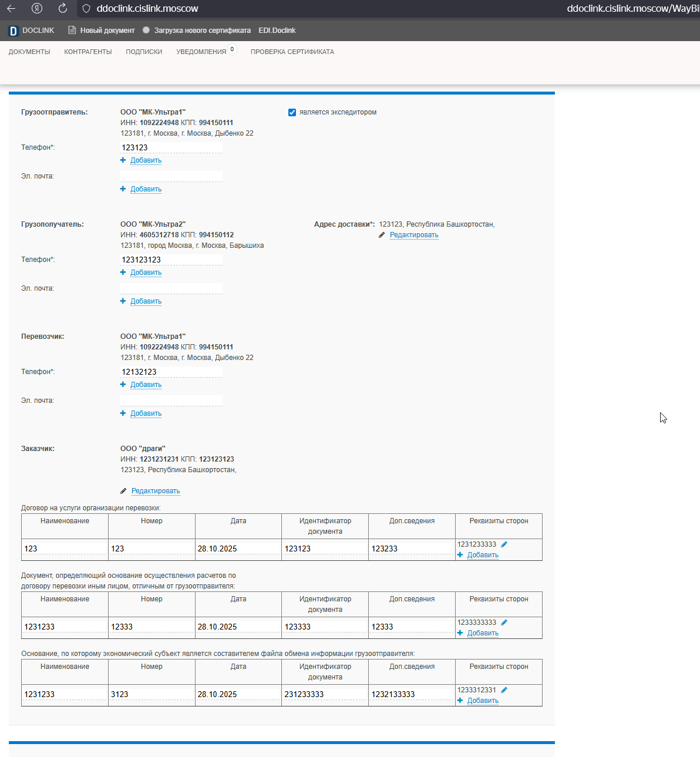
Task: Click 'Добавить' in first contract table requisites
Action: tap(483, 555)
